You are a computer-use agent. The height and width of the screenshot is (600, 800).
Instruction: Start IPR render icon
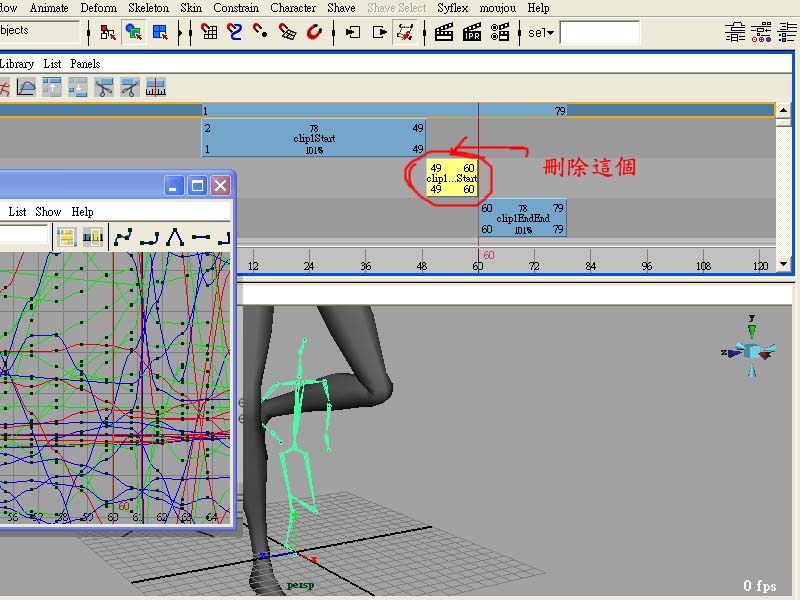[471, 33]
